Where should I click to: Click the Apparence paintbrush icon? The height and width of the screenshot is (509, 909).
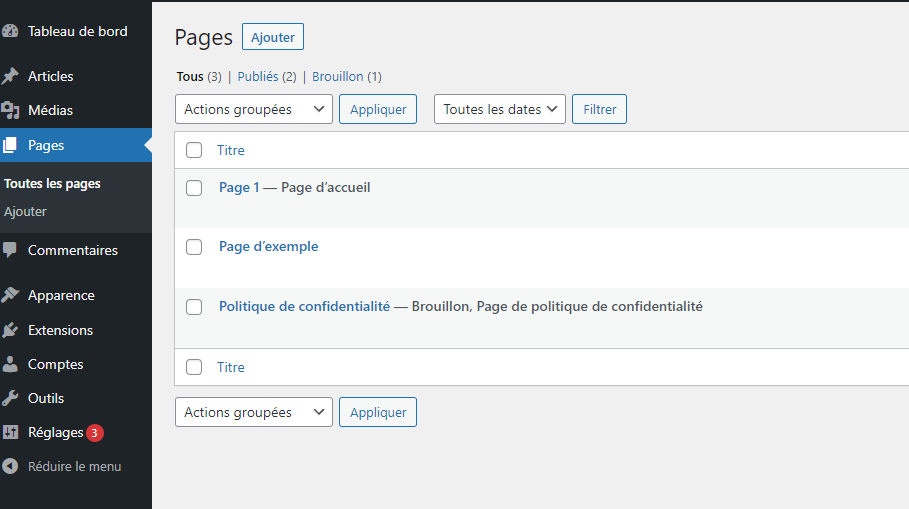coord(11,295)
